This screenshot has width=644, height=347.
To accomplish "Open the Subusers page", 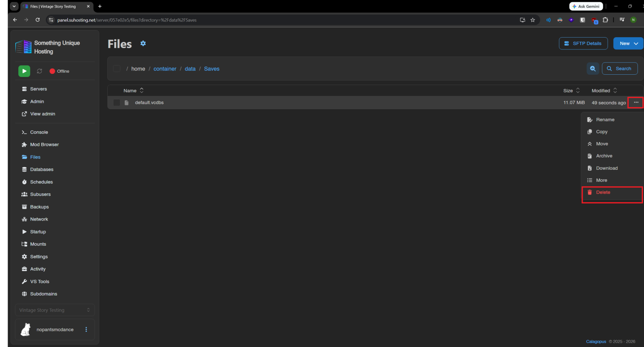I will pyautogui.click(x=55, y=194).
